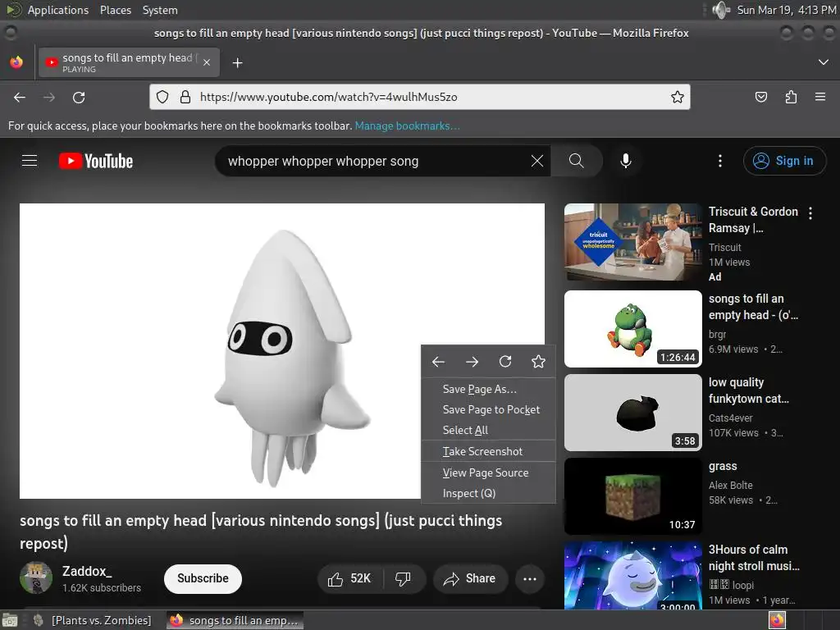Open the Save to Pocket toolbar icon
840x630 pixels.
click(x=760, y=97)
